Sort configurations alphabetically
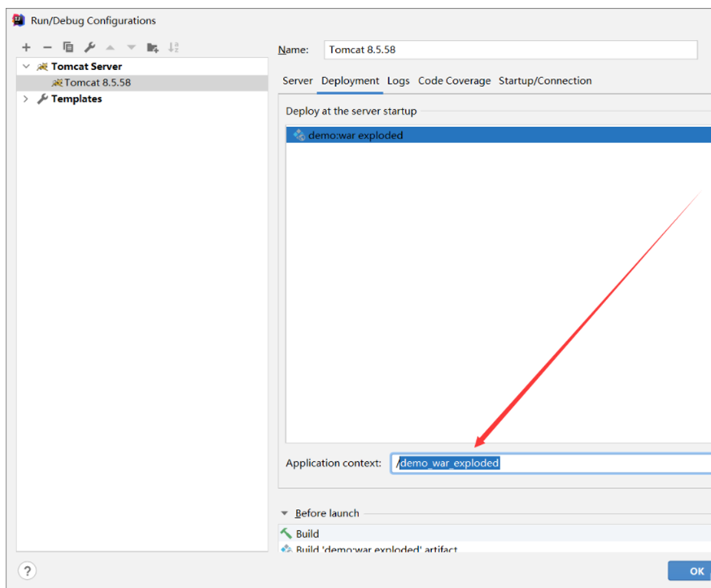The height and width of the screenshot is (588, 711). [x=173, y=47]
